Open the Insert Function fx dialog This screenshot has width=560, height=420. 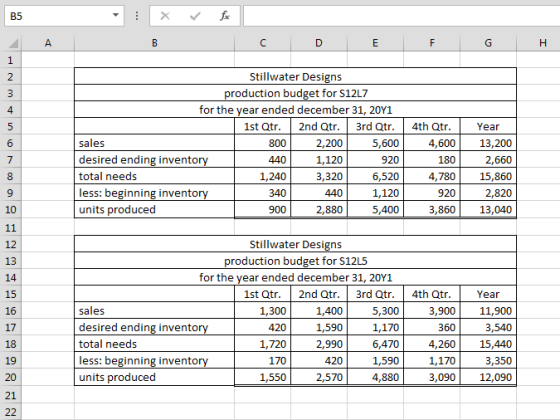pos(225,16)
